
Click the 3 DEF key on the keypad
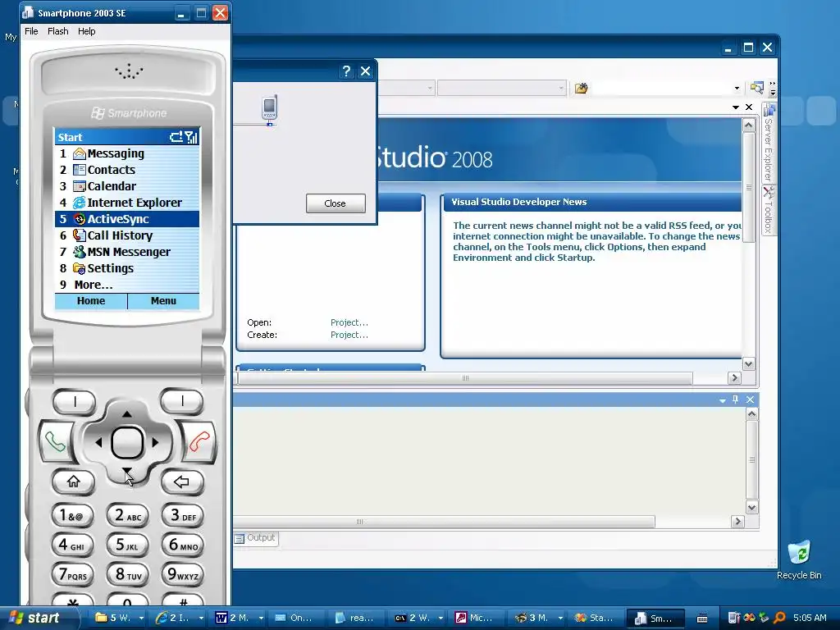(183, 515)
